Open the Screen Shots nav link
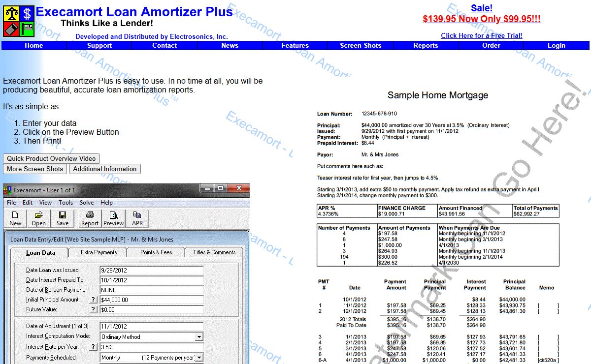This screenshot has width=591, height=364. (361, 45)
